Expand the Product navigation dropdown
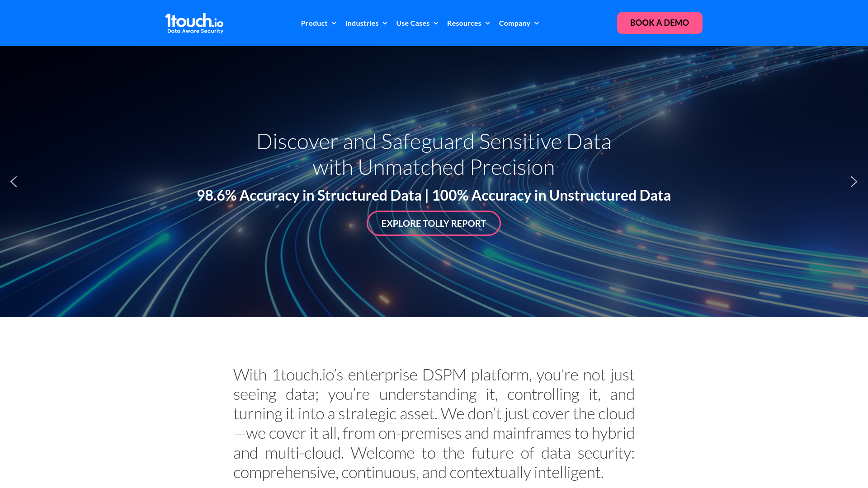The image size is (868, 488). coord(319,23)
